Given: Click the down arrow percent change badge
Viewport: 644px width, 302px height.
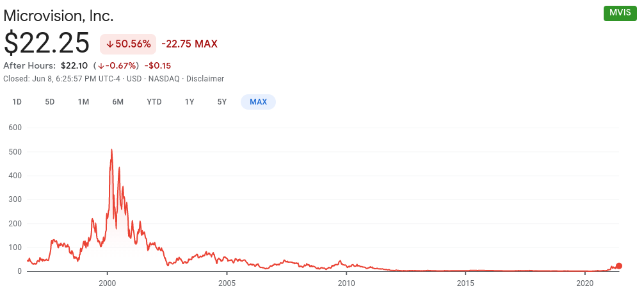Looking at the screenshot, I should point(128,44).
